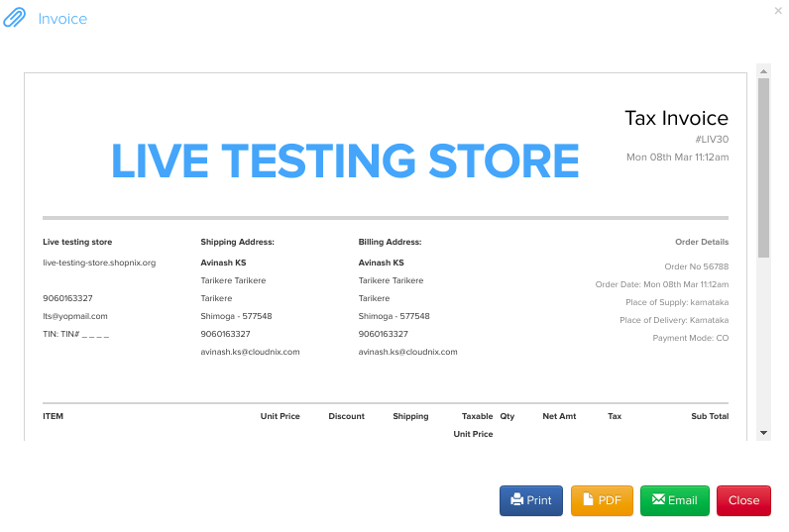Click Shimoga - 577548 in billing address

pyautogui.click(x=394, y=316)
